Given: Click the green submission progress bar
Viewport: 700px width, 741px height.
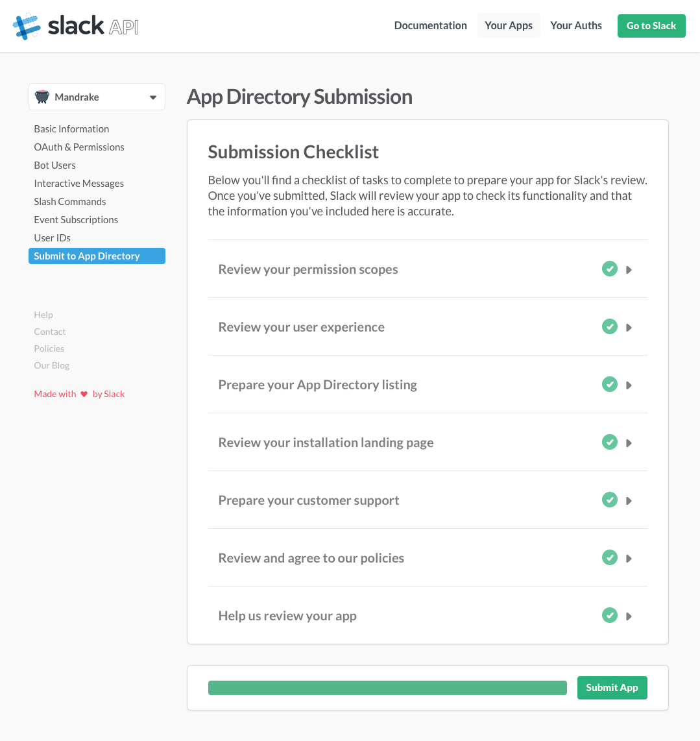Looking at the screenshot, I should 387,688.
